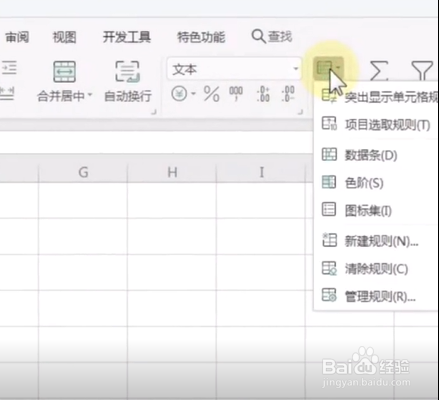
Task: Decrease decimal places
Action: click(288, 94)
